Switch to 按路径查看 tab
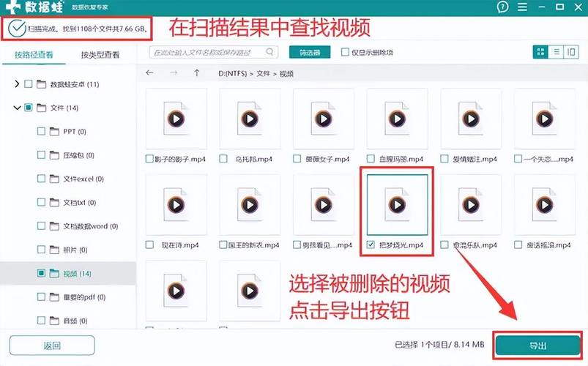 (x=34, y=55)
